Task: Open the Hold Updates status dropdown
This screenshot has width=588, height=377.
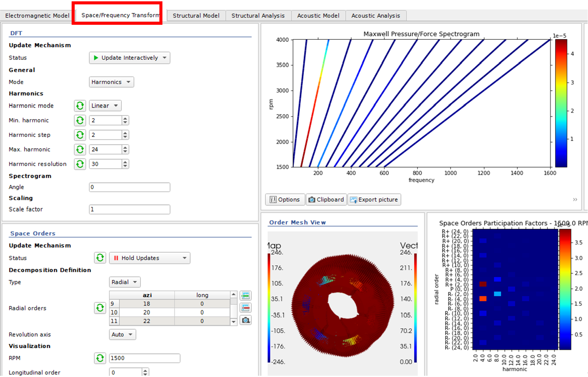Action: 149,258
